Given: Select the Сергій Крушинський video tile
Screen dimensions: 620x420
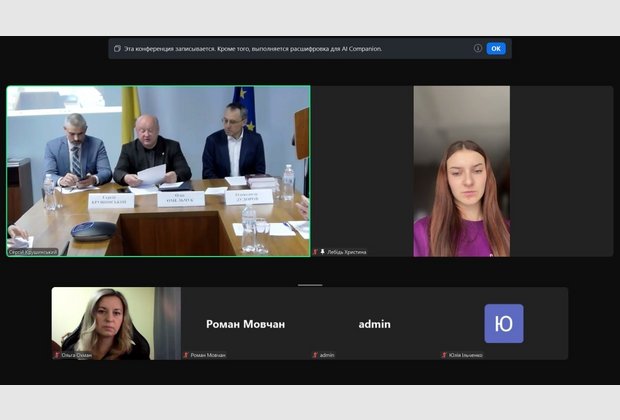Looking at the screenshot, I should pos(159,171).
